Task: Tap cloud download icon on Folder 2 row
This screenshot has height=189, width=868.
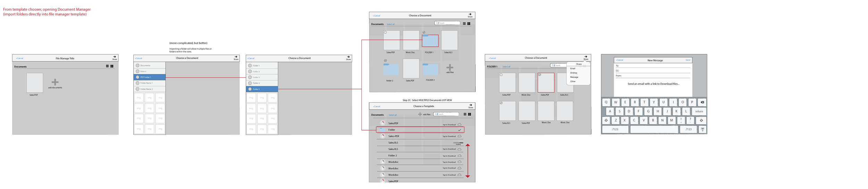Action: [x=459, y=156]
